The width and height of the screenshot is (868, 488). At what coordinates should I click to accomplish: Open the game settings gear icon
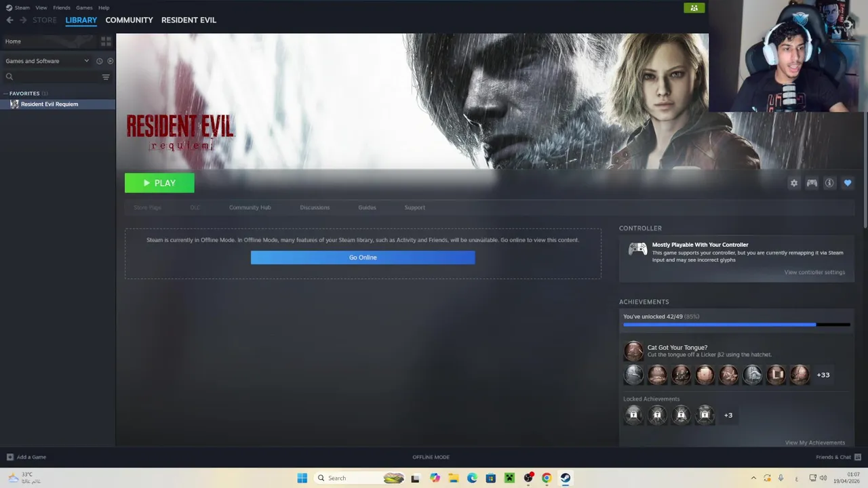point(794,183)
